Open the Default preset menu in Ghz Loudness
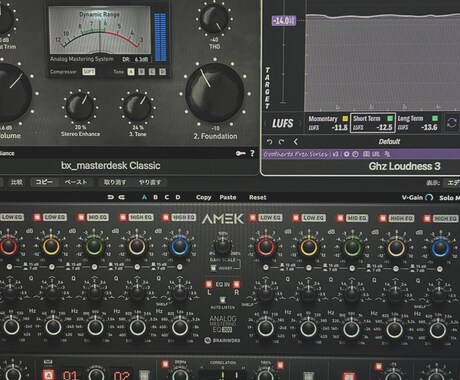The image size is (460, 380). coord(389,142)
